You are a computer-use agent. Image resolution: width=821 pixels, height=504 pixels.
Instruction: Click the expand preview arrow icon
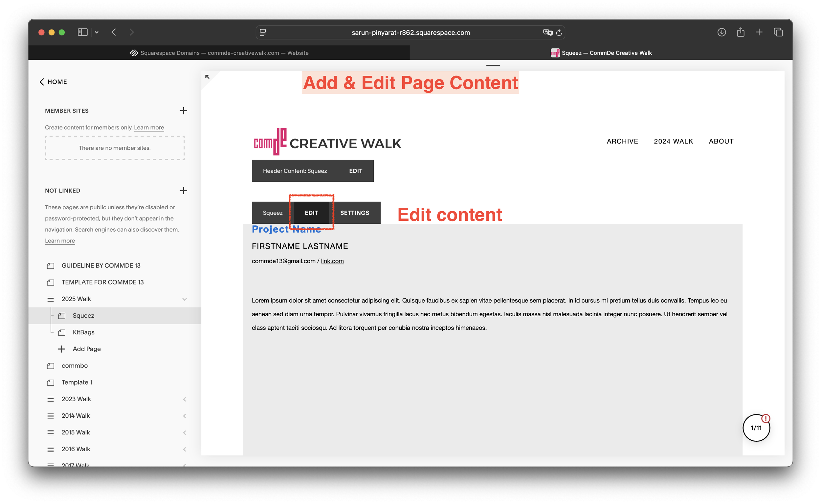click(207, 77)
